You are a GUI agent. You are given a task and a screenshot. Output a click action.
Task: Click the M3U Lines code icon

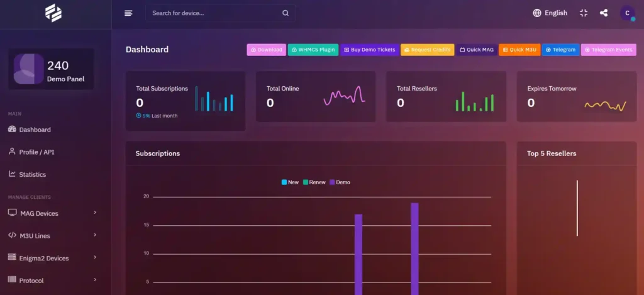click(13, 235)
